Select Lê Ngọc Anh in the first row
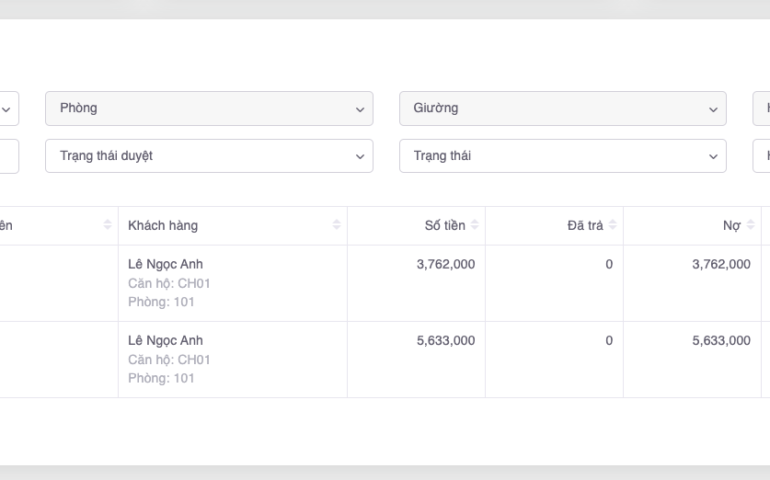The image size is (770, 480). [x=165, y=264]
